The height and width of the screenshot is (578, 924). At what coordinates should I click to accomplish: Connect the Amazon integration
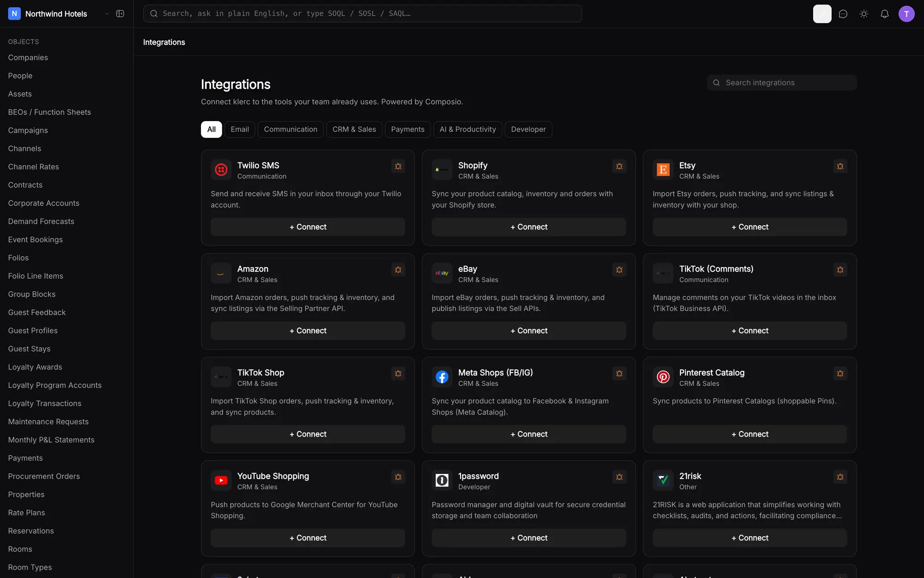click(x=308, y=331)
